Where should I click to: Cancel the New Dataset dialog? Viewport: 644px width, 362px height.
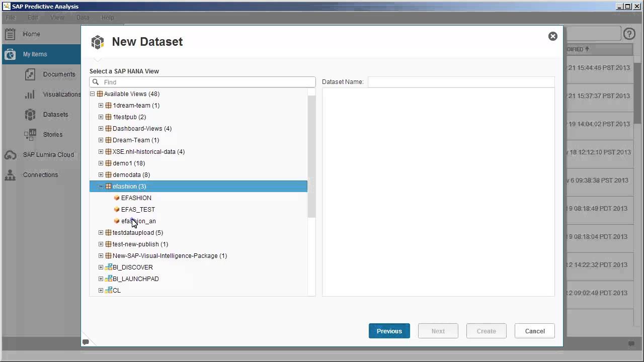[x=535, y=331]
